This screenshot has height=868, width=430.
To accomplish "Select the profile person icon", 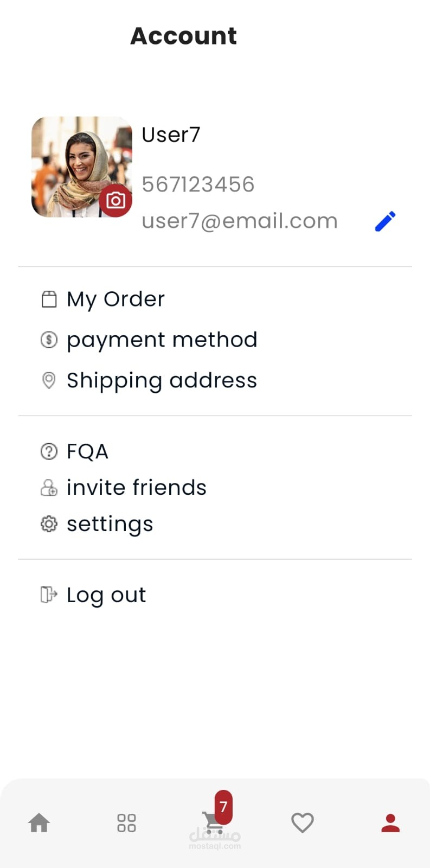I will [x=390, y=823].
